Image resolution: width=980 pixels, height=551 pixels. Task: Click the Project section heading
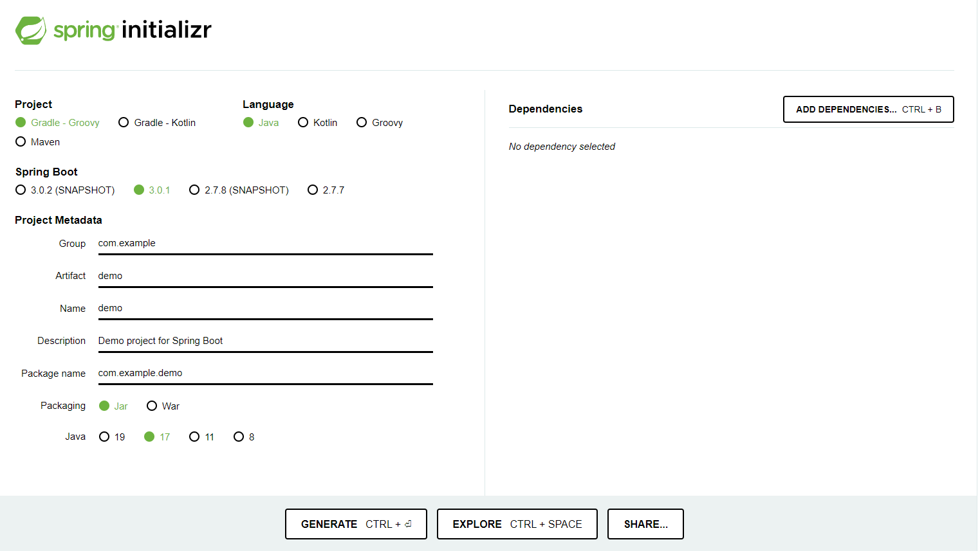pos(33,105)
